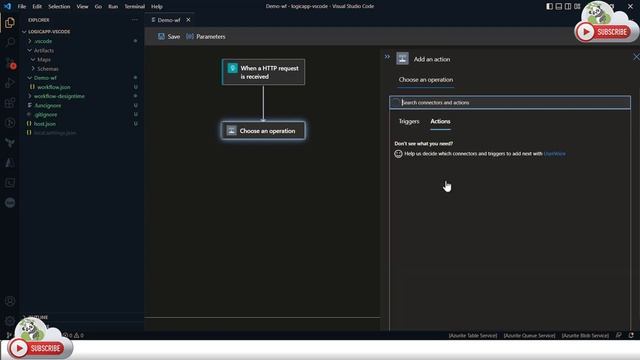The width and height of the screenshot is (640, 360).
Task: Open the Terminal menu
Action: pyautogui.click(x=134, y=6)
